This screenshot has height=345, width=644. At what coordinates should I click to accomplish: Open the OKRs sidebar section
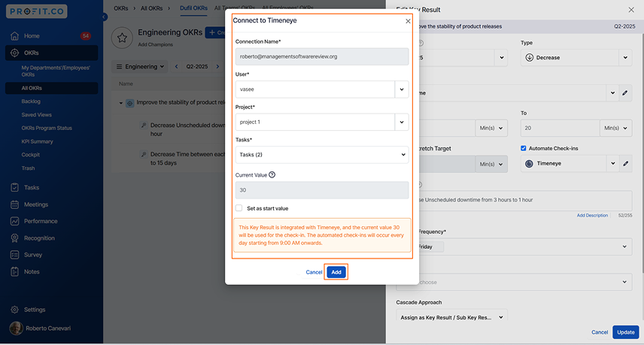[x=51, y=53]
